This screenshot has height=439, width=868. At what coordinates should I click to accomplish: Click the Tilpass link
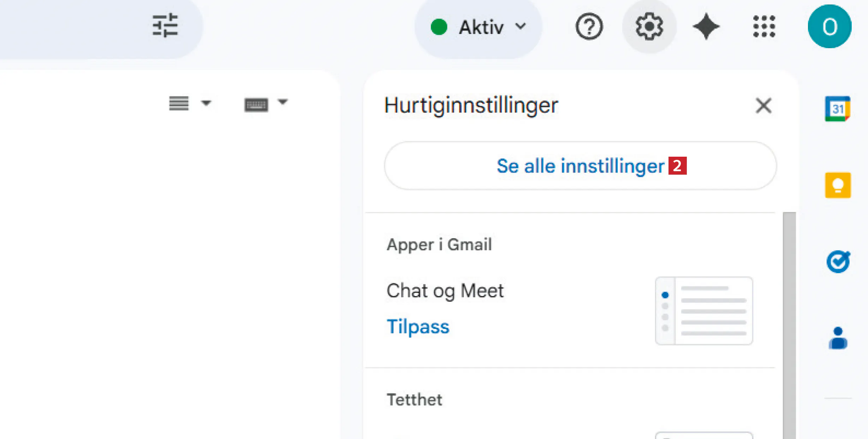tap(418, 326)
